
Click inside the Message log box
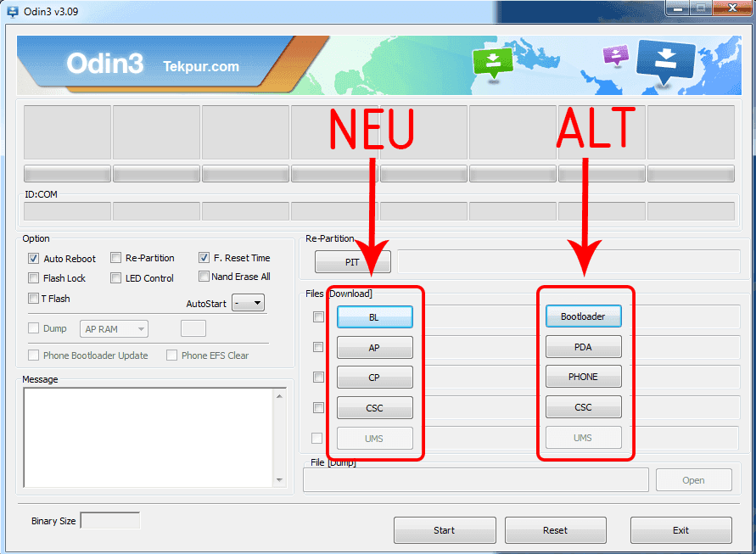pyautogui.click(x=148, y=437)
